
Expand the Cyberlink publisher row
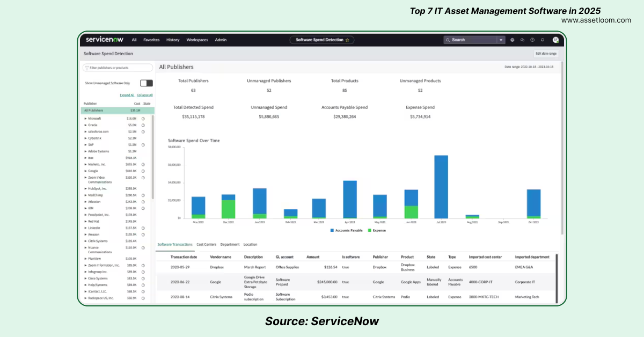click(x=85, y=138)
